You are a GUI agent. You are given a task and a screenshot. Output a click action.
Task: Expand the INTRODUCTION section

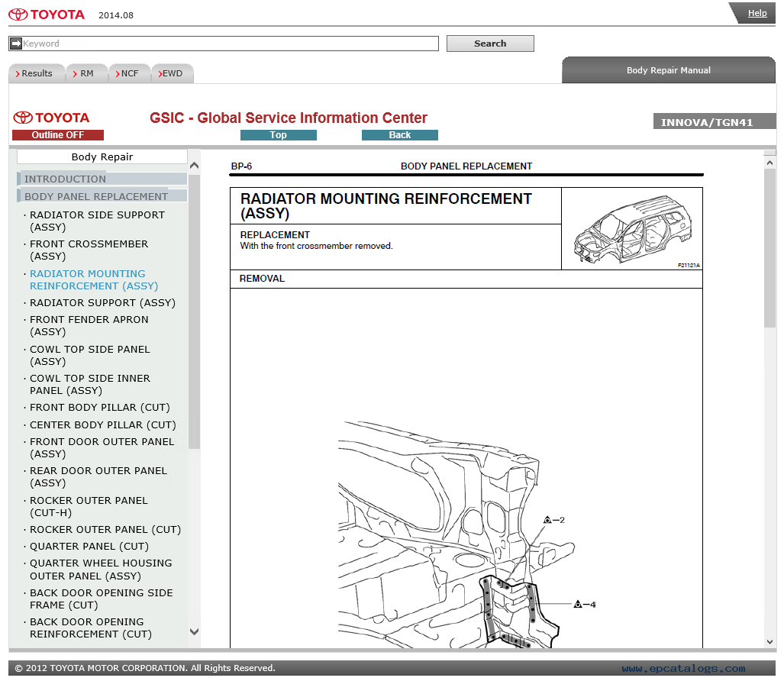102,179
